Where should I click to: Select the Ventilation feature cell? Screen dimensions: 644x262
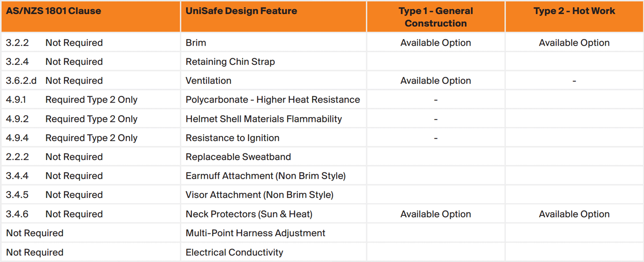coord(274,80)
